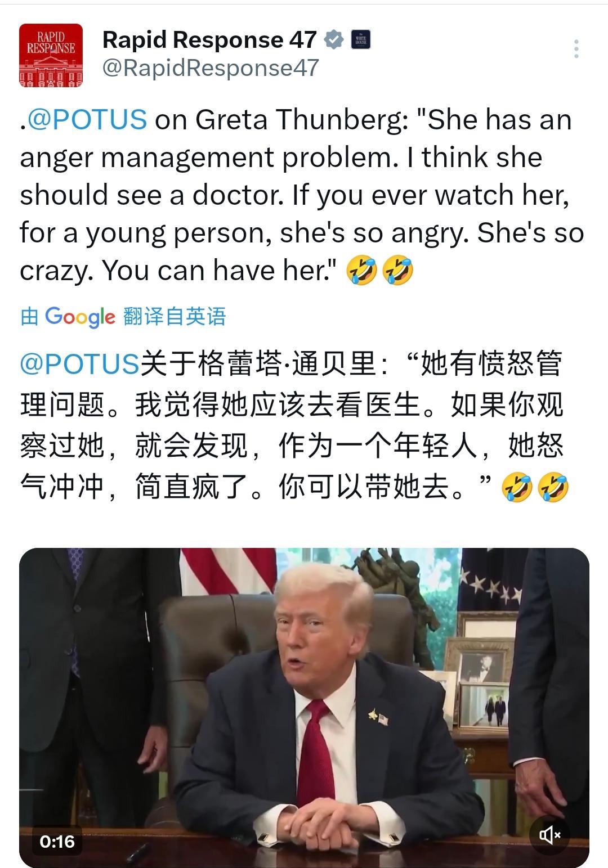608x868 pixels.
Task: Open the Rapid Response profile avatar
Action: 51,55
